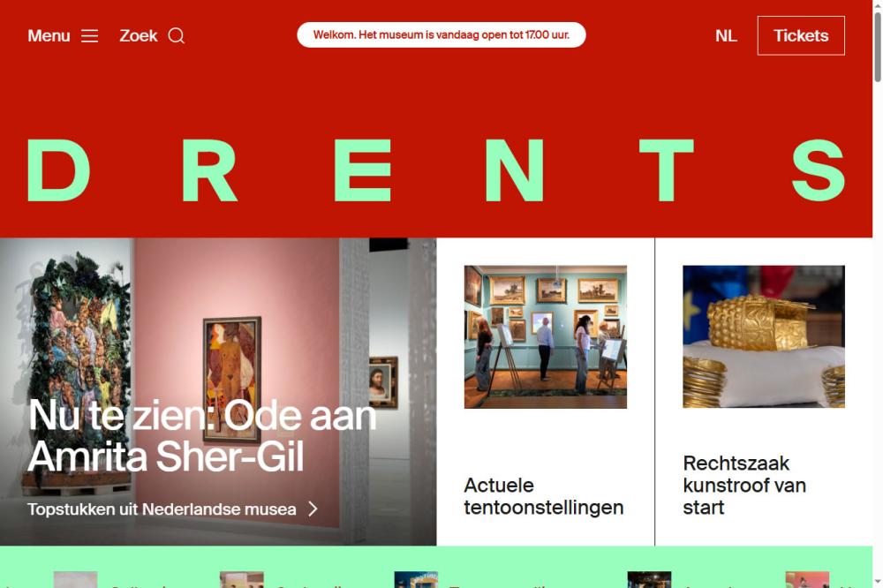Click the letter S of the logo
The height and width of the screenshot is (588, 883).
click(x=819, y=170)
